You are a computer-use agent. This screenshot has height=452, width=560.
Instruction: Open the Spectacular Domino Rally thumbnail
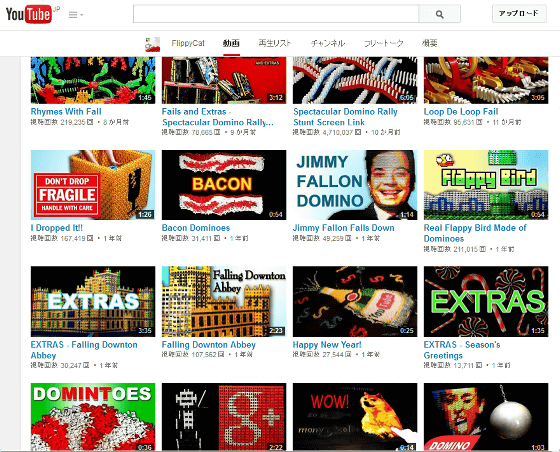(x=355, y=80)
